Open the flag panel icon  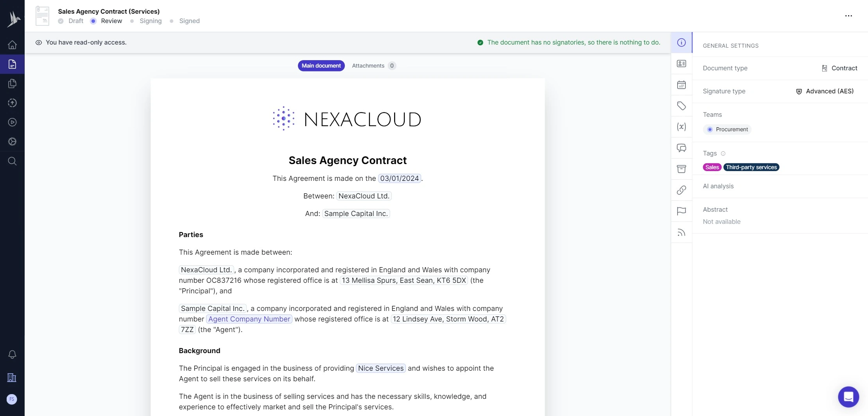point(681,211)
